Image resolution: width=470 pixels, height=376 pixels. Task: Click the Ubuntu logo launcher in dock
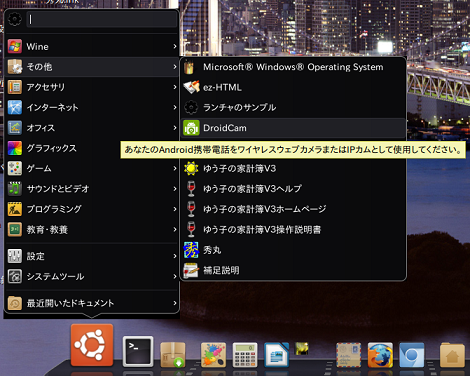click(x=92, y=345)
